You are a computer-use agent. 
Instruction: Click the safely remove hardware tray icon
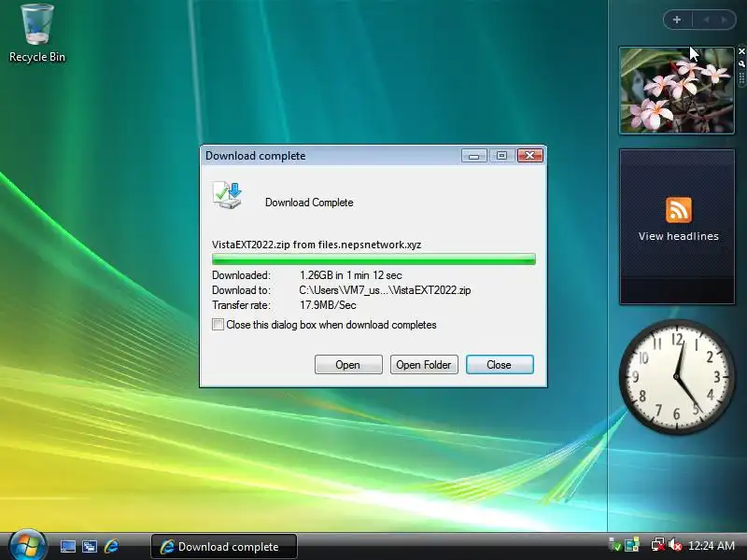click(615, 545)
